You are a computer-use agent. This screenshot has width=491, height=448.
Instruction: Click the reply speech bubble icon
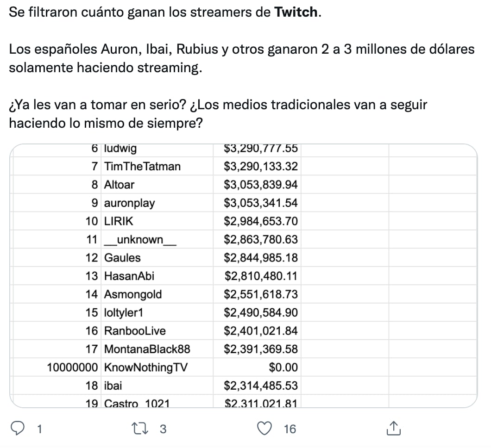[18, 429]
